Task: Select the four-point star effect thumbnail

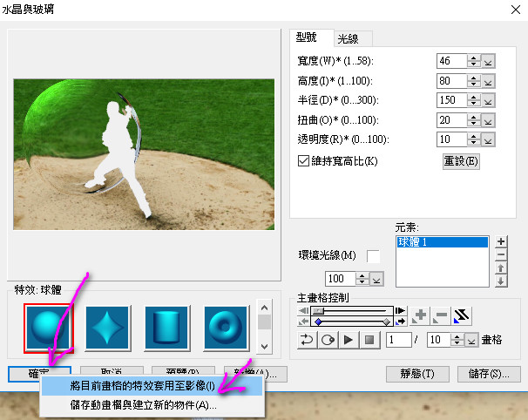Action: point(107,328)
